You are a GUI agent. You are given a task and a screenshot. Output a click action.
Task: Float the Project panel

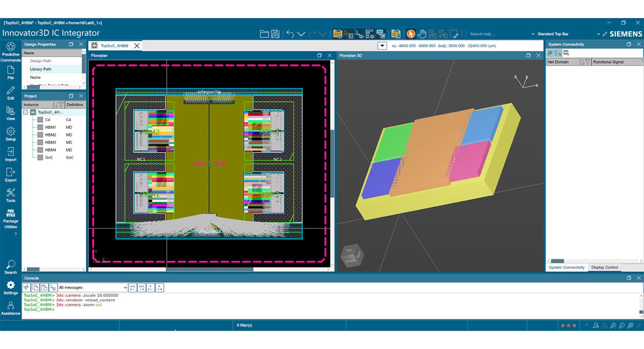point(71,96)
